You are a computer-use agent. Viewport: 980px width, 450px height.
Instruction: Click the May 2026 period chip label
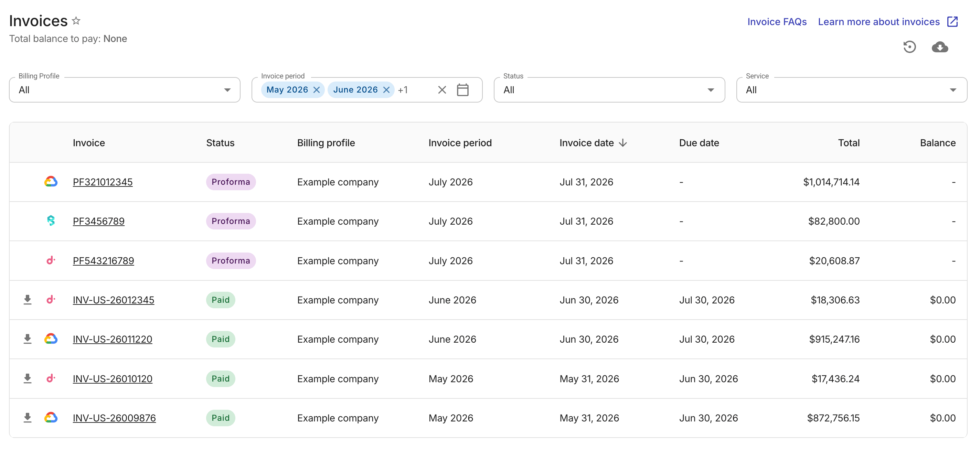point(287,90)
